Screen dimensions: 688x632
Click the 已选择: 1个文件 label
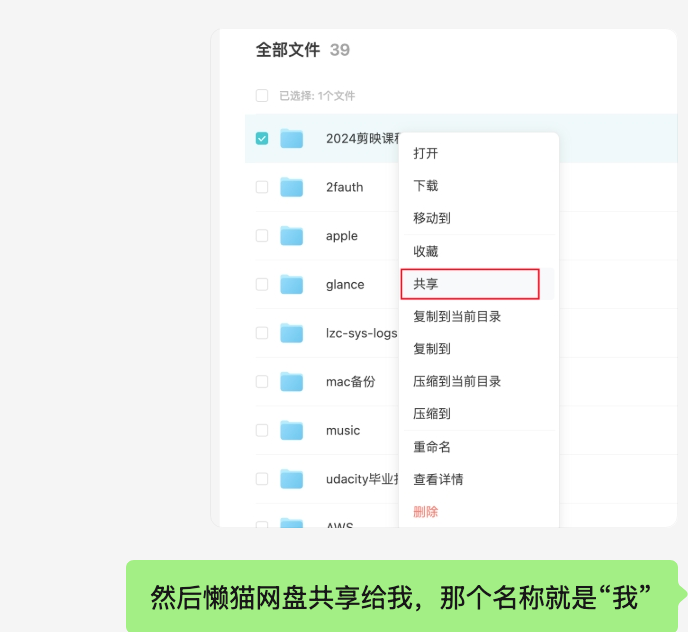click(317, 96)
